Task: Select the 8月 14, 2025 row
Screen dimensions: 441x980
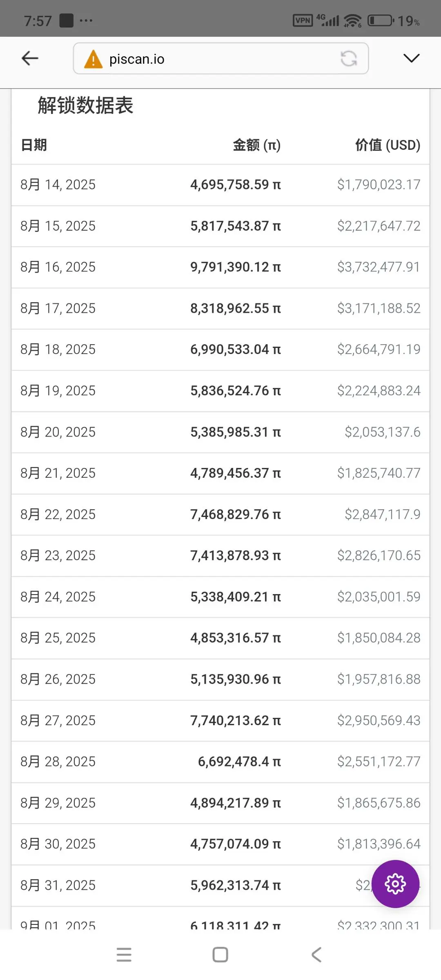Action: coord(220,185)
